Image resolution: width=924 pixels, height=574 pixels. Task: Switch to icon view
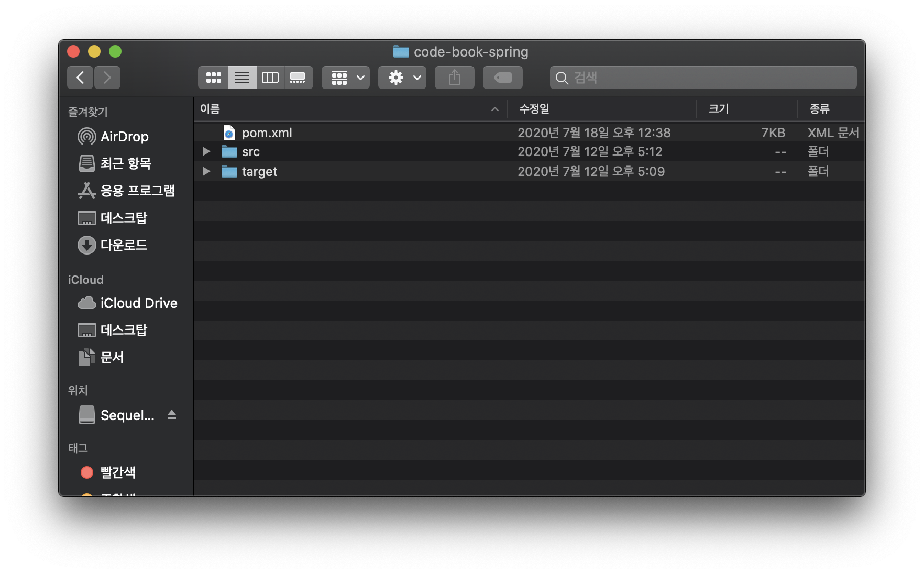click(213, 78)
